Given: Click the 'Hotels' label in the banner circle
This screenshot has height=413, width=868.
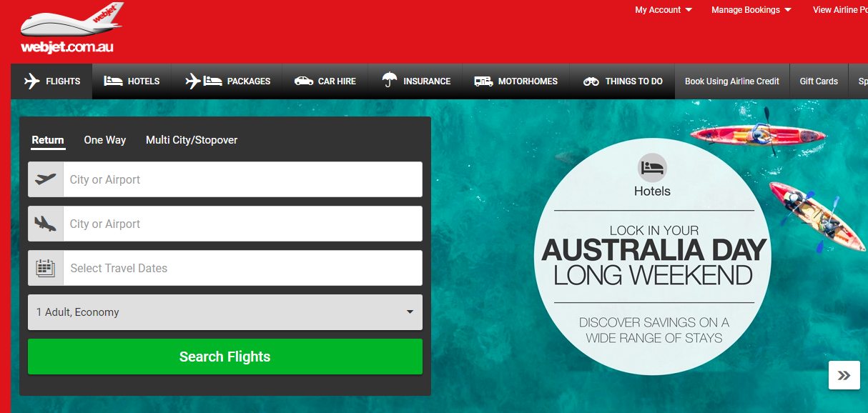Looking at the screenshot, I should [x=652, y=191].
